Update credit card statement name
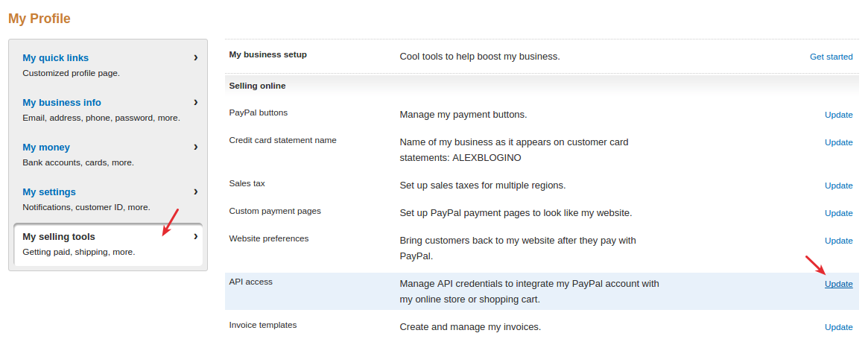Viewport: 868px width, 339px height. [839, 142]
